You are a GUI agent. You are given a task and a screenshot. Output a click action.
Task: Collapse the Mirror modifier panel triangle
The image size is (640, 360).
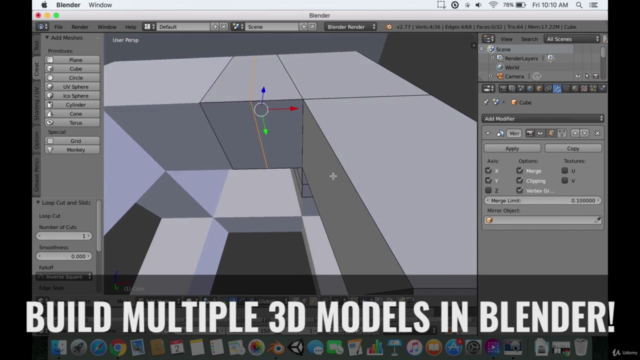[x=487, y=133]
